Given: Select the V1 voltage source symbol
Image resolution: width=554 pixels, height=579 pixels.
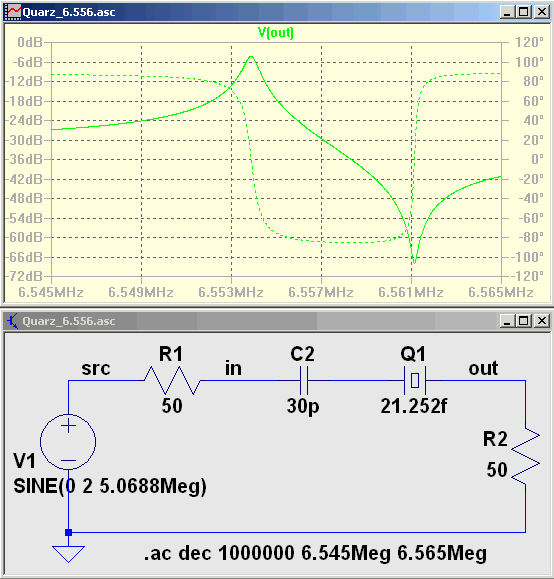Looking at the screenshot, I should (x=68, y=442).
